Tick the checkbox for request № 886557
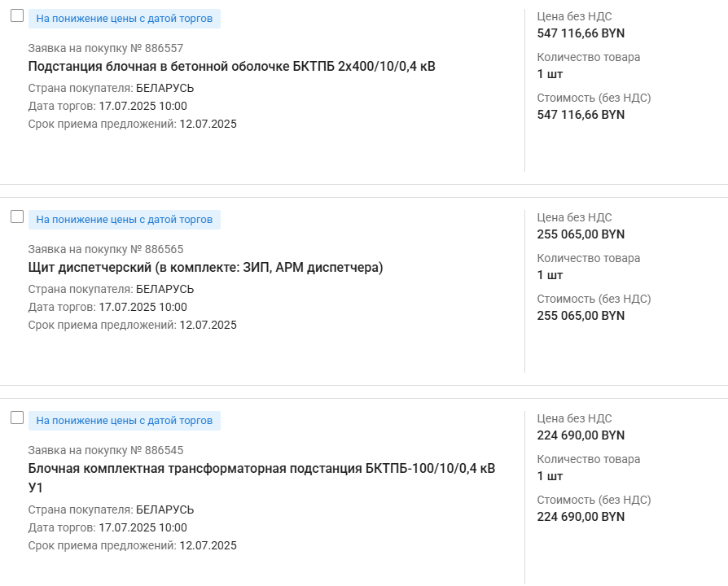 coord(17,16)
